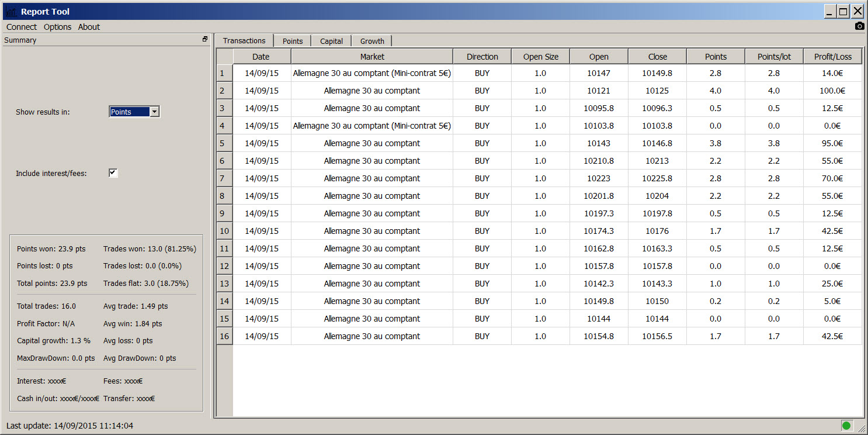Click the 100.0€ Profit/Loss cell
Screen dimensions: 868x435
click(832, 91)
